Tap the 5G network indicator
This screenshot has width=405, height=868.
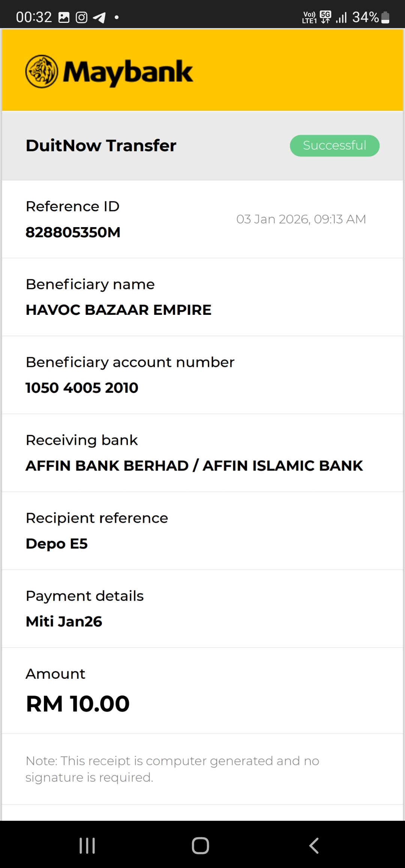[x=325, y=17]
